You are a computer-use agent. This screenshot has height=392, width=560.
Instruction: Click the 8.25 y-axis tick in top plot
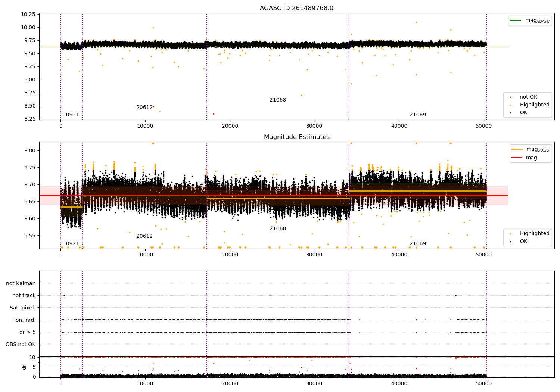[x=29, y=119]
